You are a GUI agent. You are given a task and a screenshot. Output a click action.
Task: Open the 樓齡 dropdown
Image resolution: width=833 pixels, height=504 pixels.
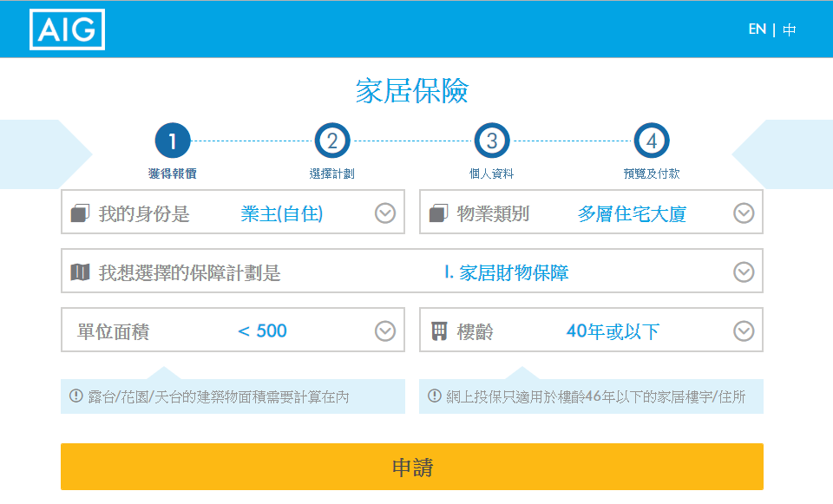tap(743, 330)
